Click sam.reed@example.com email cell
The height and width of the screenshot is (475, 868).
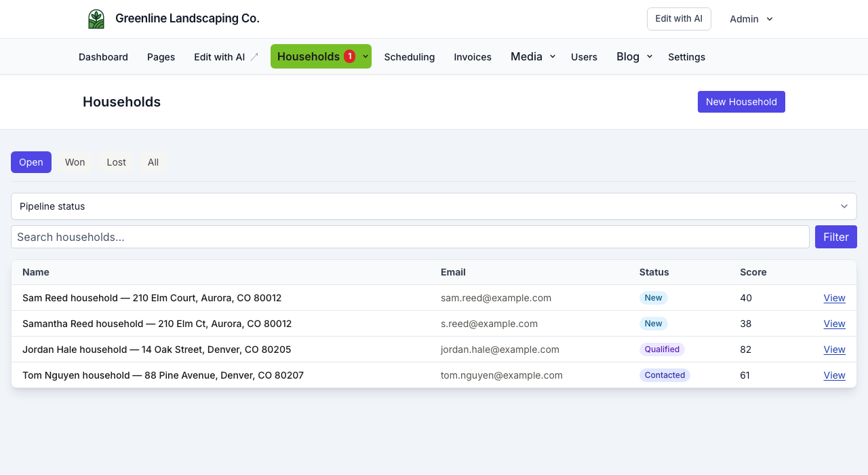coord(496,298)
